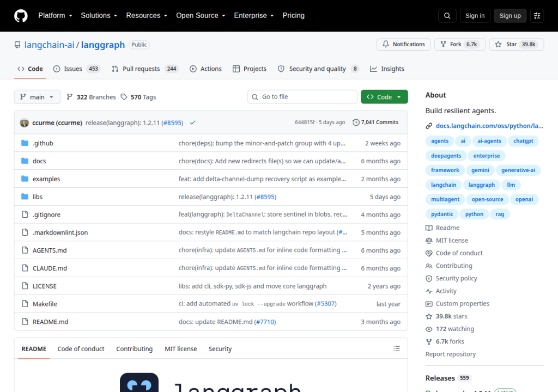Image resolution: width=558 pixels, height=392 pixels.
Task: Open pull request #8595 in latest commit
Action: click(x=173, y=122)
